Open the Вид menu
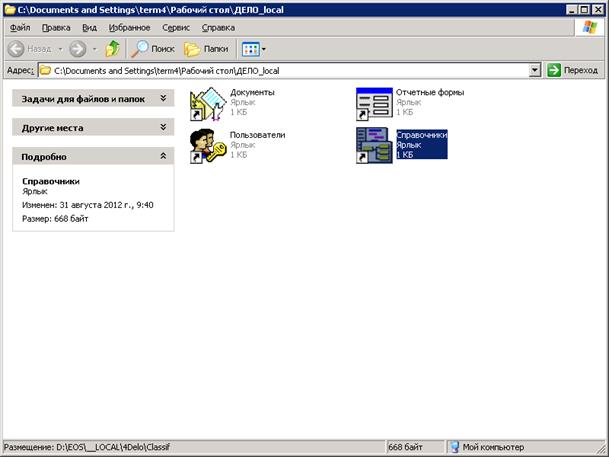 click(x=89, y=28)
